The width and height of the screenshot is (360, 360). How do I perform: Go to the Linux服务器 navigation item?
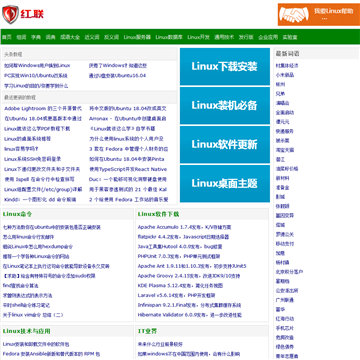(137, 37)
